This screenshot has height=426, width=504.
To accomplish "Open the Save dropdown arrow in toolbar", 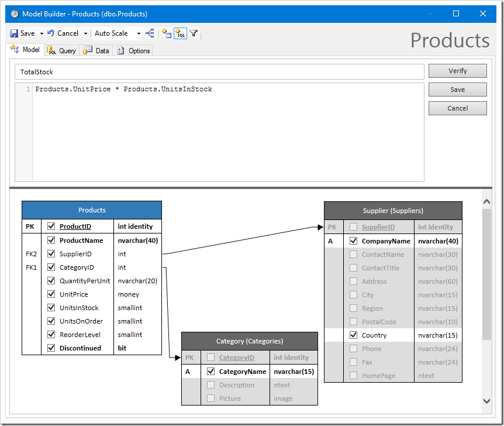I will pos(42,33).
